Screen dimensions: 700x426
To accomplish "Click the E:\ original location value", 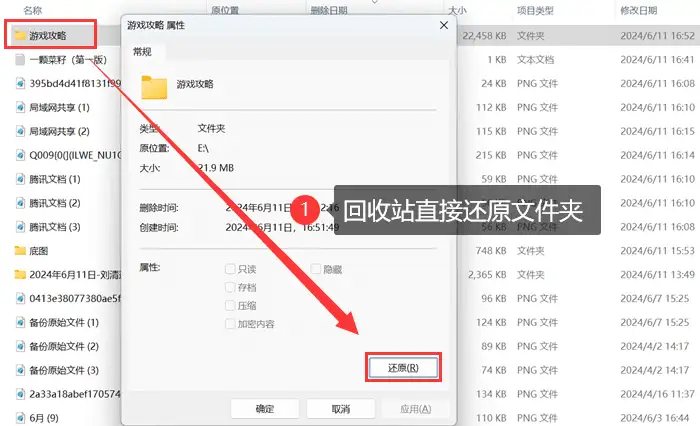I will pos(203,148).
